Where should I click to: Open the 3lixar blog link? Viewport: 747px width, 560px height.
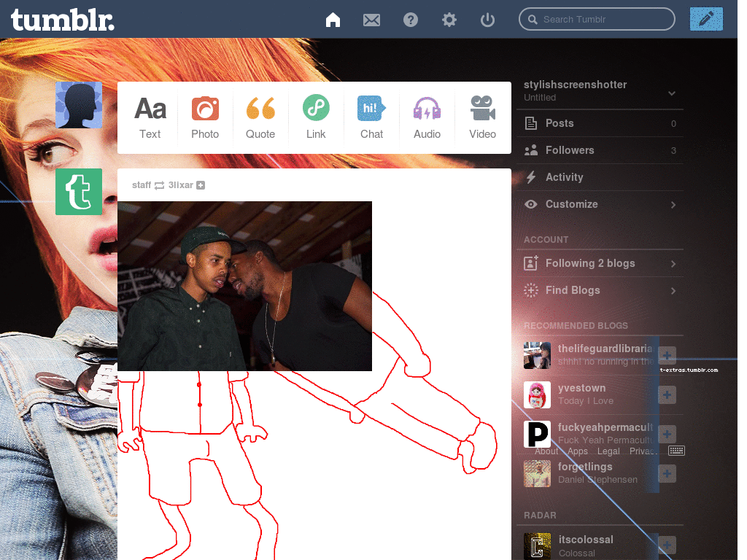tap(181, 184)
